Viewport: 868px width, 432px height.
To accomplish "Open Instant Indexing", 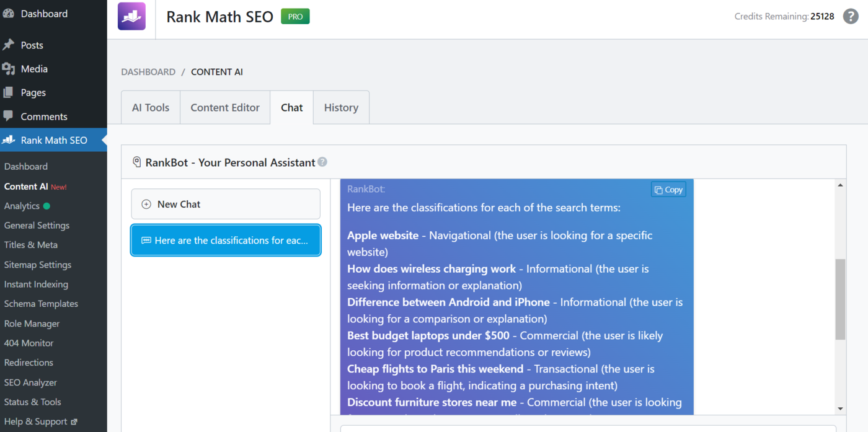I will [36, 284].
